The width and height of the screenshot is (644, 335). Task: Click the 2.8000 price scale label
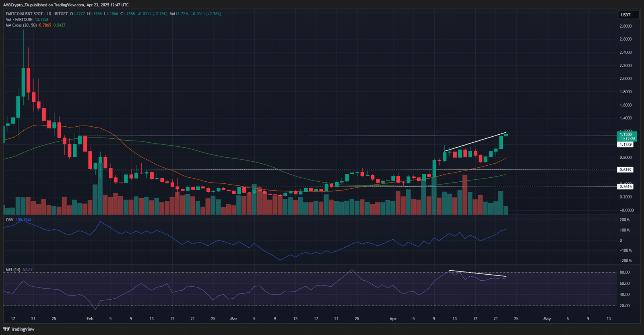625,26
